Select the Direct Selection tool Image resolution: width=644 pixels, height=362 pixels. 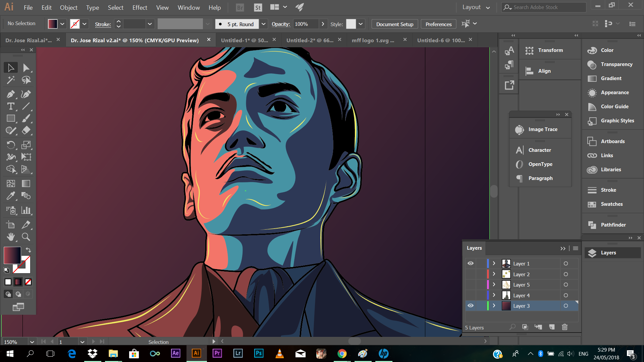pos(26,68)
